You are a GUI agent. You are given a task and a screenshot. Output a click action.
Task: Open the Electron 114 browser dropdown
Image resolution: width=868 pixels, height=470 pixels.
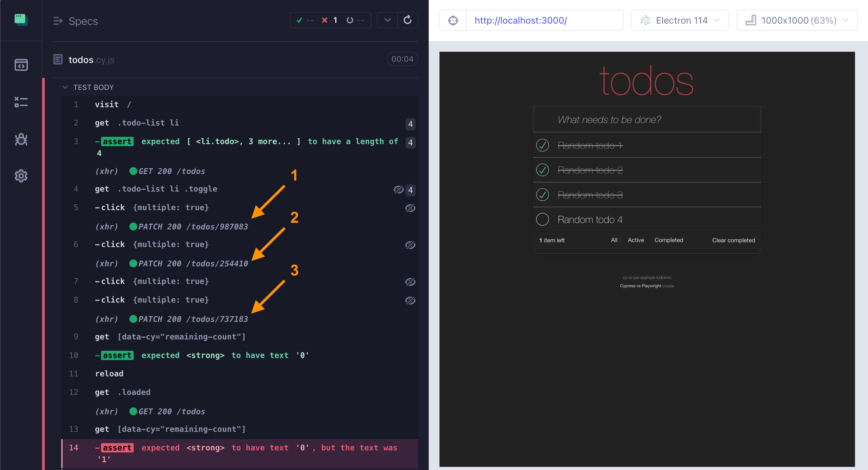pyautogui.click(x=680, y=21)
